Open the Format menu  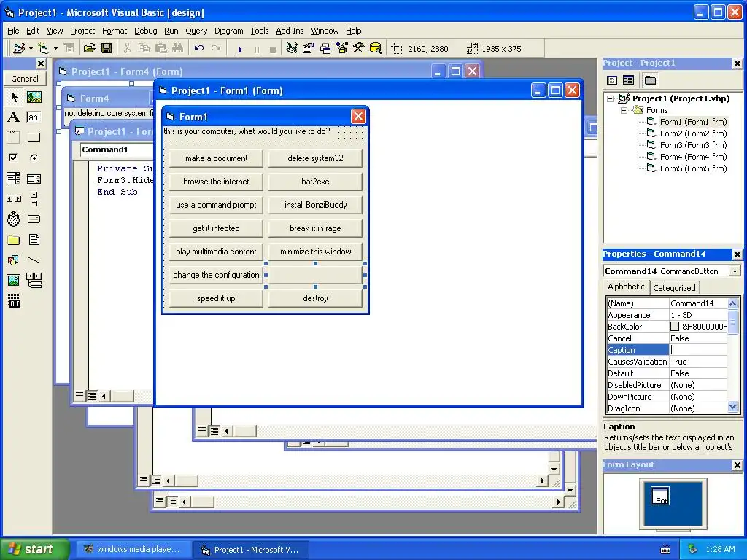(115, 31)
